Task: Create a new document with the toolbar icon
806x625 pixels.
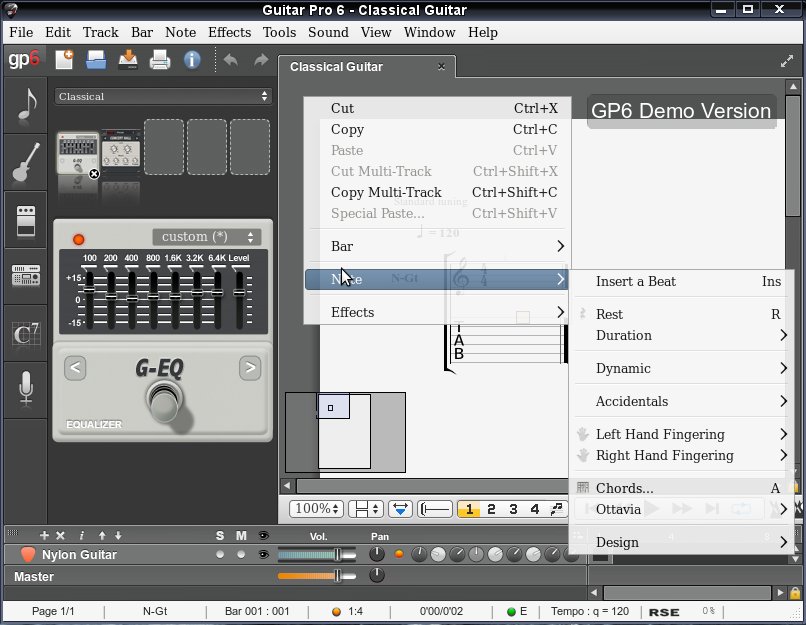Action: click(64, 60)
